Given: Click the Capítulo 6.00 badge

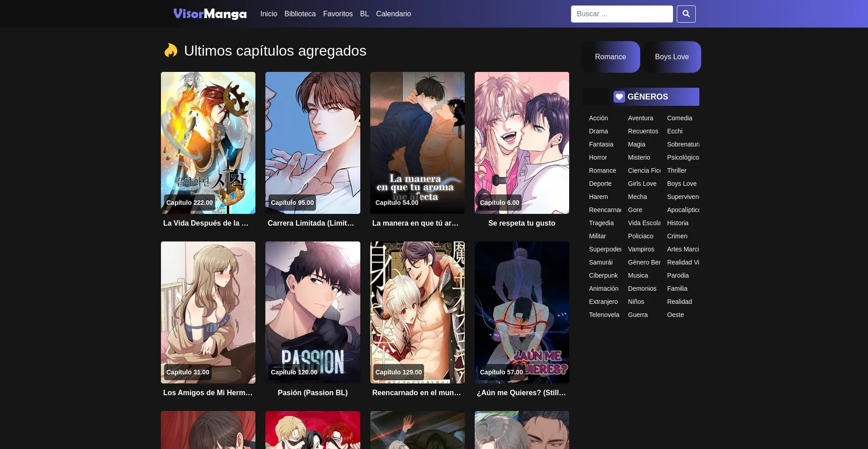Looking at the screenshot, I should click(x=500, y=203).
